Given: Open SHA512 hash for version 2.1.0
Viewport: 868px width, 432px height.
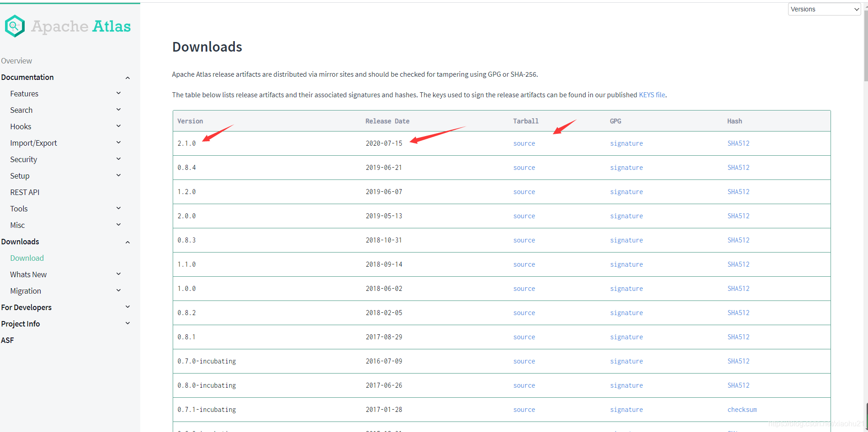Looking at the screenshot, I should 738,143.
